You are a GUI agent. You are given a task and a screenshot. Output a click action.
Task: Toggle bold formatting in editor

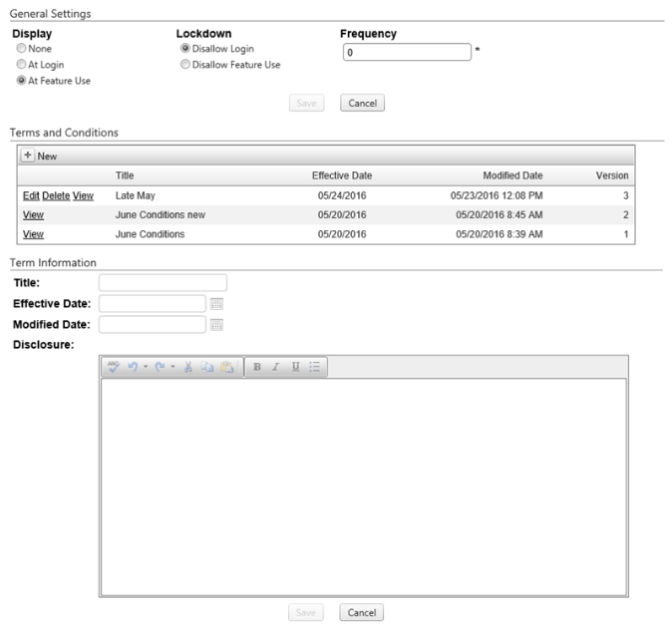[x=256, y=367]
